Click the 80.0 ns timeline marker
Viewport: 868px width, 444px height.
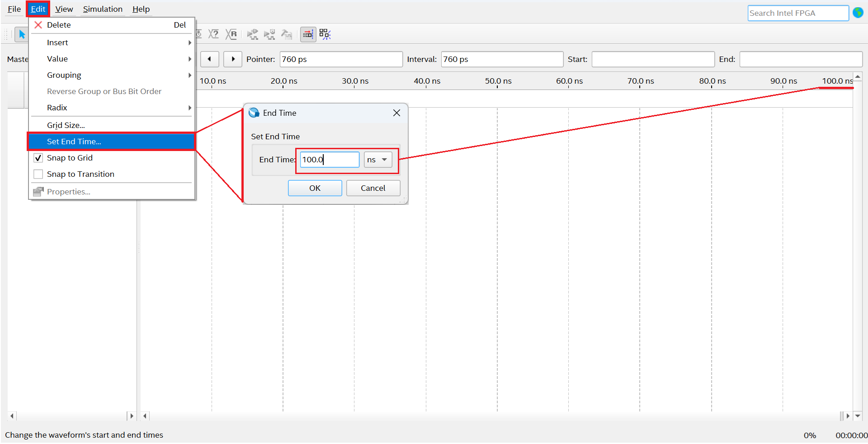[712, 81]
